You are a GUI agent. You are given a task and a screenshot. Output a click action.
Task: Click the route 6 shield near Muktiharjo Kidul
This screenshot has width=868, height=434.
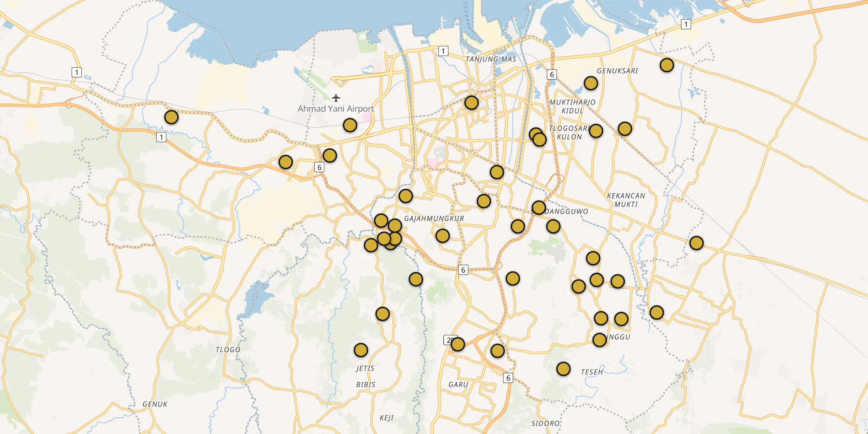pos(552,75)
